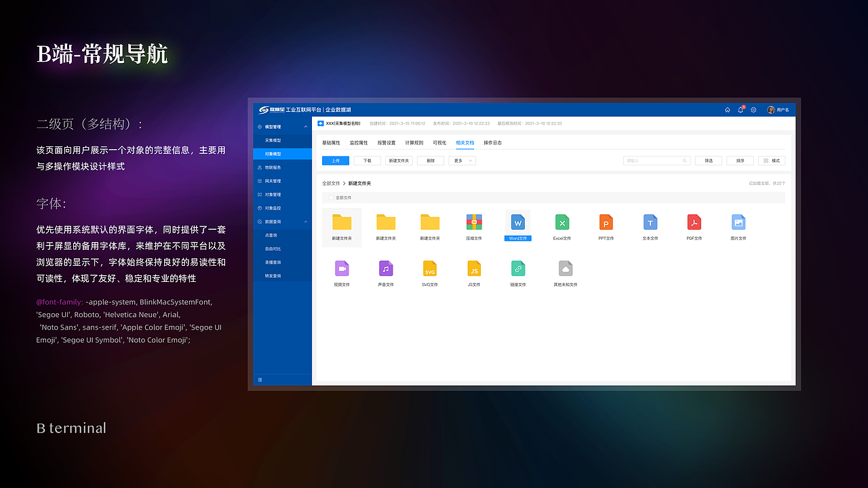Switch to the 操作日志 tab
This screenshot has height=488, width=868.
[x=494, y=143]
